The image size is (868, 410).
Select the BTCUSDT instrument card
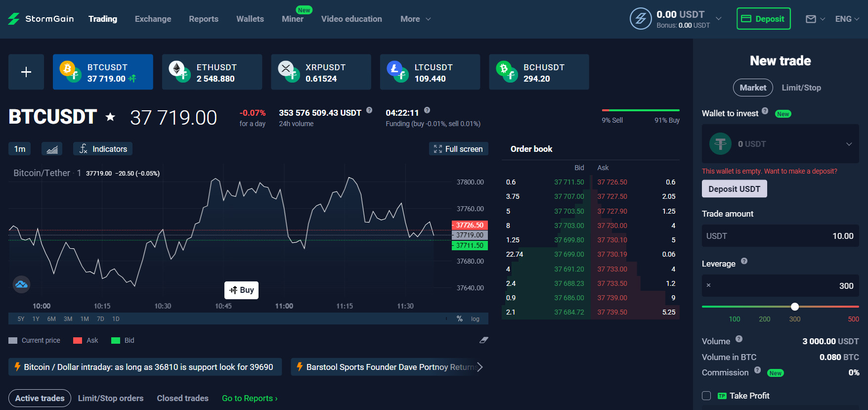click(x=103, y=72)
